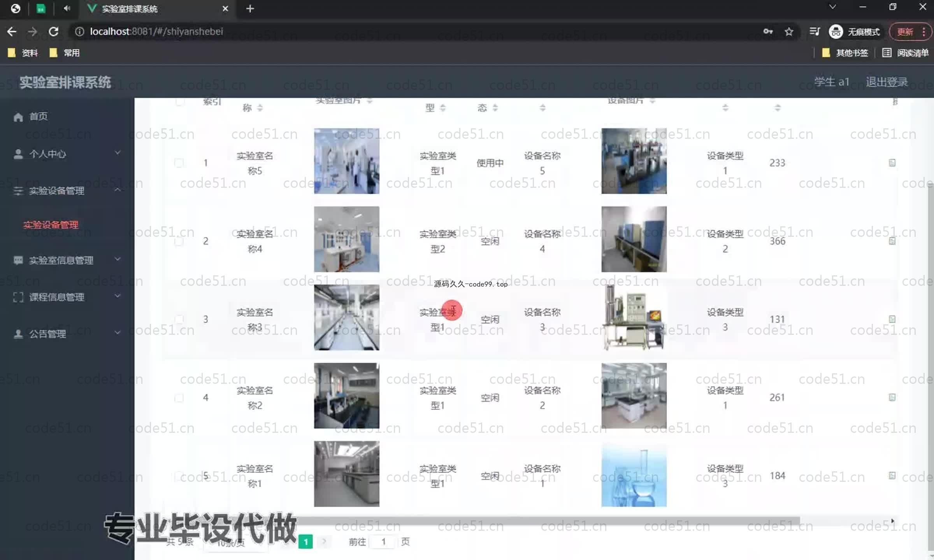Click the site info icon in the address bar

[x=79, y=31]
